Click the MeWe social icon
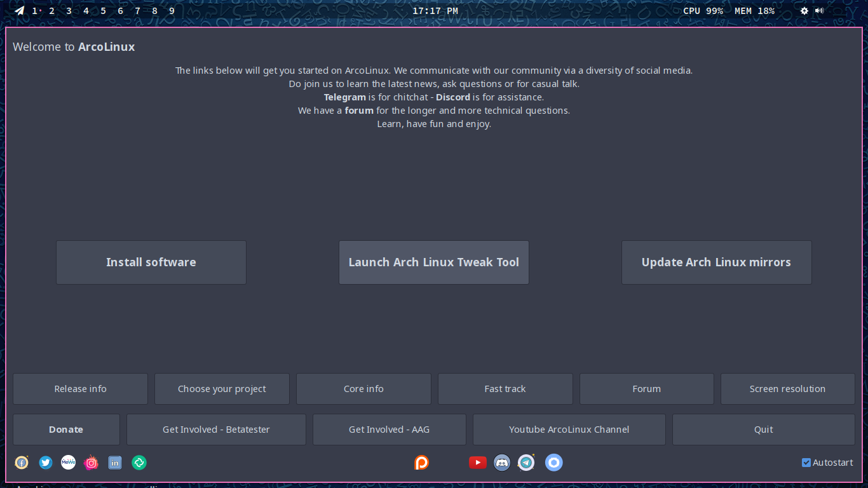Viewport: 868px width, 488px height. (x=69, y=463)
